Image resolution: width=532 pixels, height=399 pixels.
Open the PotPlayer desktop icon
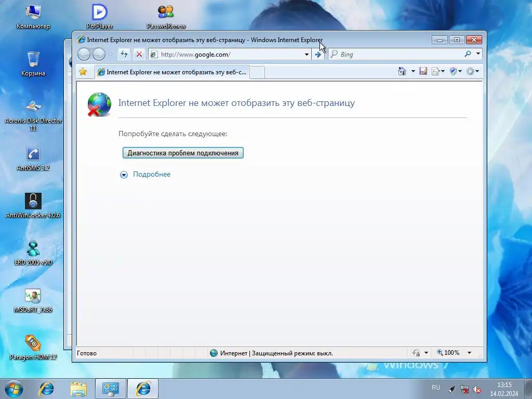[x=99, y=16]
